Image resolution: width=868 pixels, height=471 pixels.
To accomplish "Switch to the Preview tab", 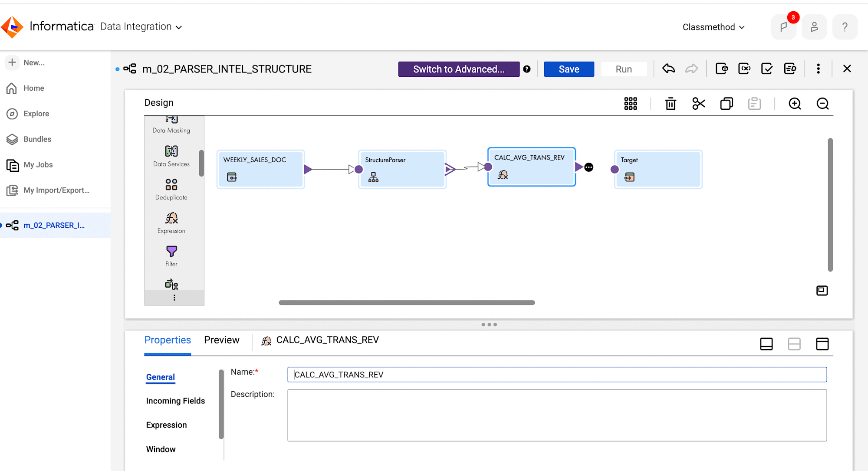I will coord(222,340).
